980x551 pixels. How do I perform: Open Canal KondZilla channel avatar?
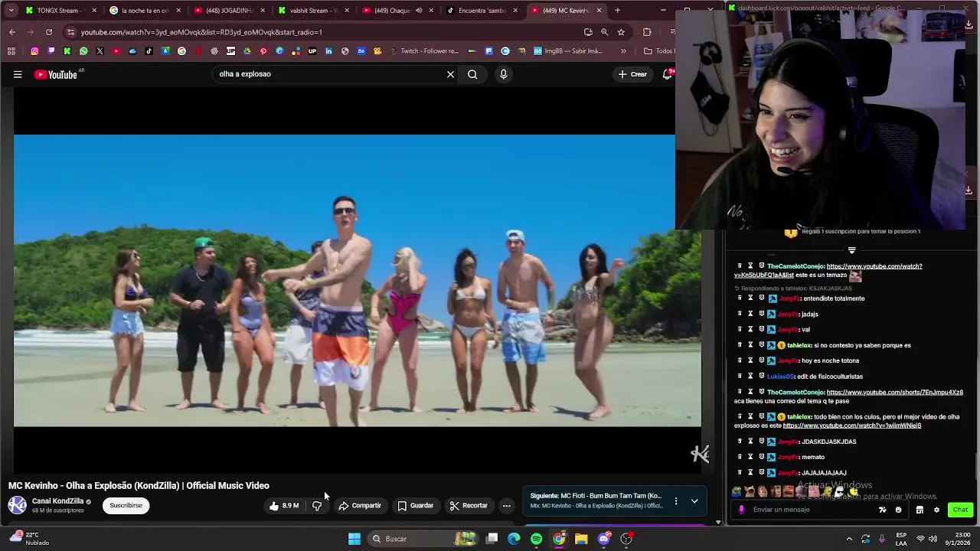tap(17, 505)
